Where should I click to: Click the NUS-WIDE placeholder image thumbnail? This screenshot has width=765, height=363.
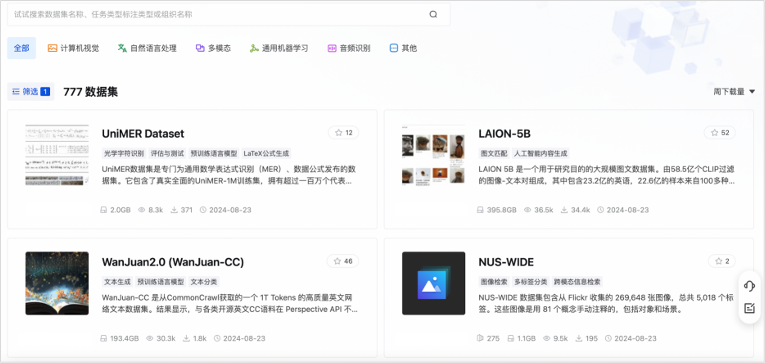coord(434,283)
